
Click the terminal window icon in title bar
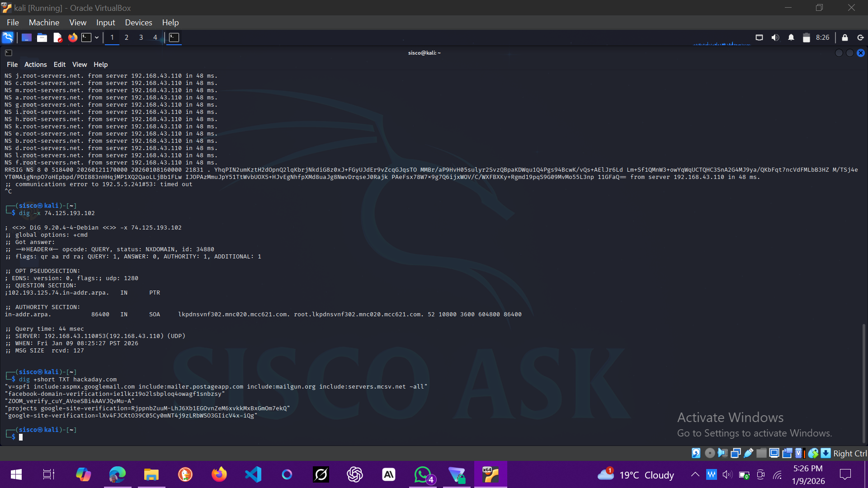9,53
